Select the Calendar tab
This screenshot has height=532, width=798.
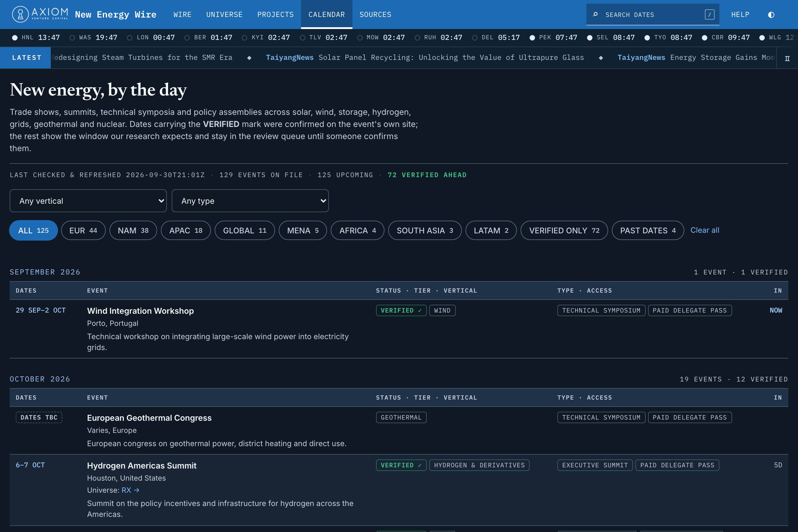tap(326, 15)
